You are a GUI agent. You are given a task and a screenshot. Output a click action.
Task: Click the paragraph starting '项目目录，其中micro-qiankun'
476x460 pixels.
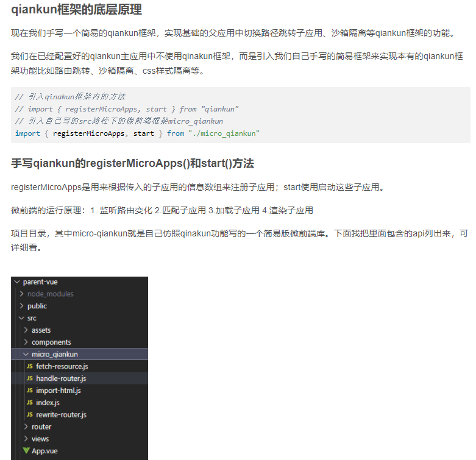tap(240, 240)
